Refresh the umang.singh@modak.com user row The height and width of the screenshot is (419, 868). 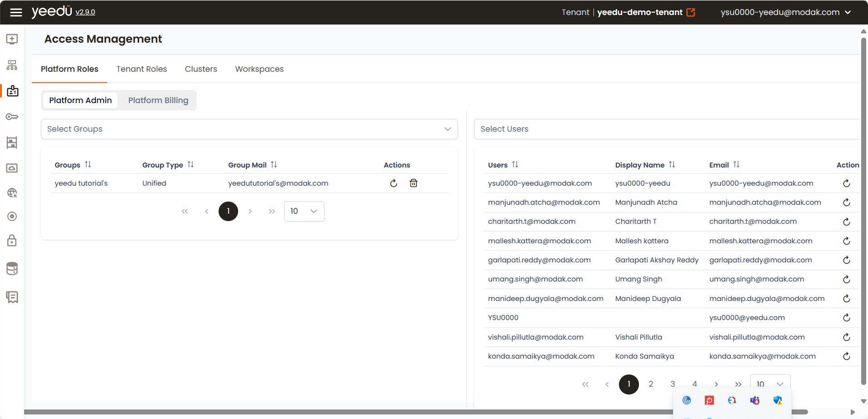pyautogui.click(x=847, y=279)
